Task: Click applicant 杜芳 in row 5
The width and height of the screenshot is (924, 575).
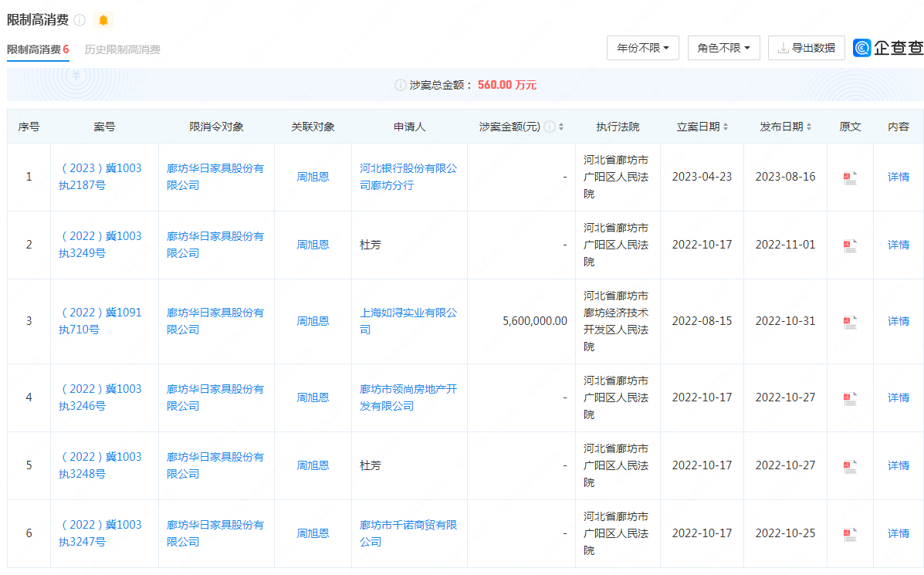Action: coord(370,465)
